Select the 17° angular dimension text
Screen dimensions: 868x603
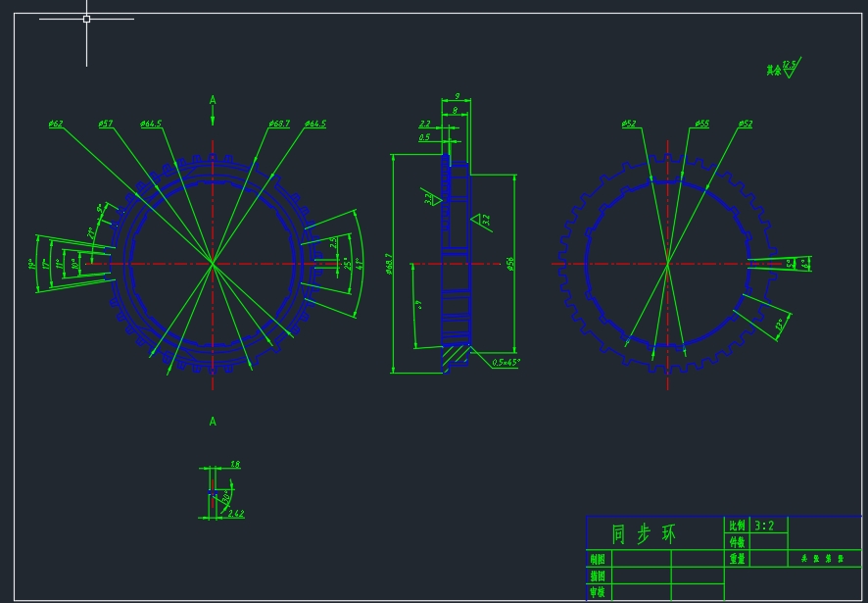(x=45, y=264)
